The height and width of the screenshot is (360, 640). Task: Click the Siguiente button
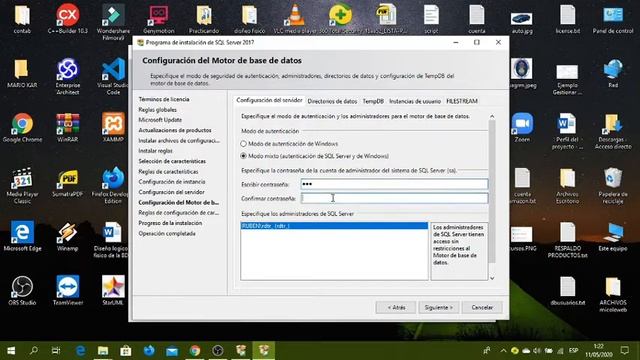pyautogui.click(x=438, y=307)
